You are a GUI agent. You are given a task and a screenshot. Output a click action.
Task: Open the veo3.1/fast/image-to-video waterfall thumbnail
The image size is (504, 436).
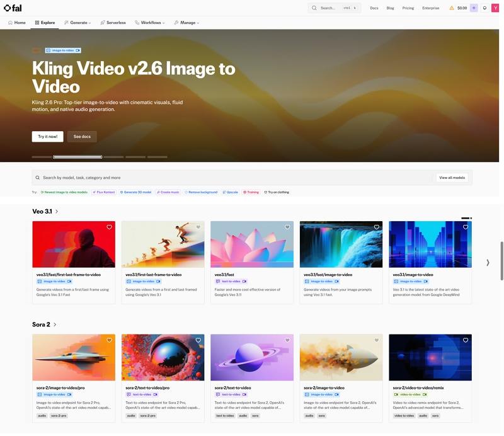click(x=341, y=244)
